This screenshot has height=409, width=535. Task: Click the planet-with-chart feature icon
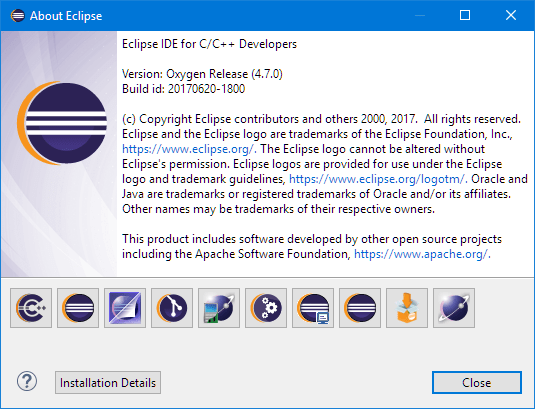click(x=219, y=308)
